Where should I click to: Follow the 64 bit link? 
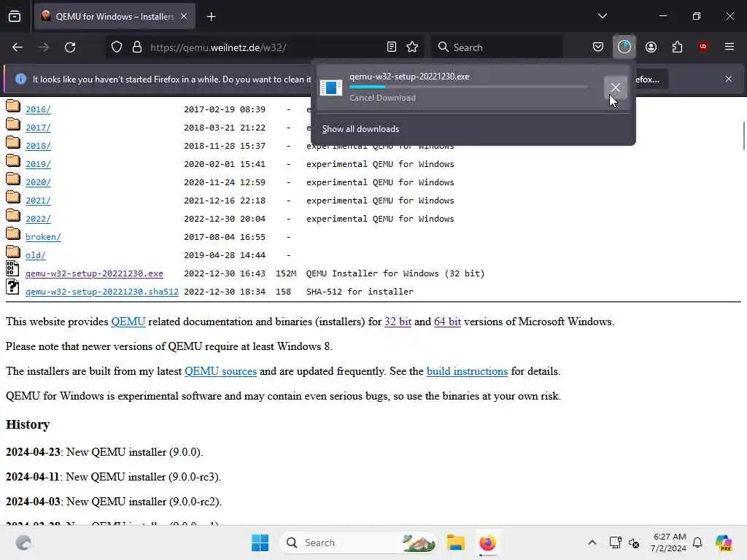click(x=447, y=322)
